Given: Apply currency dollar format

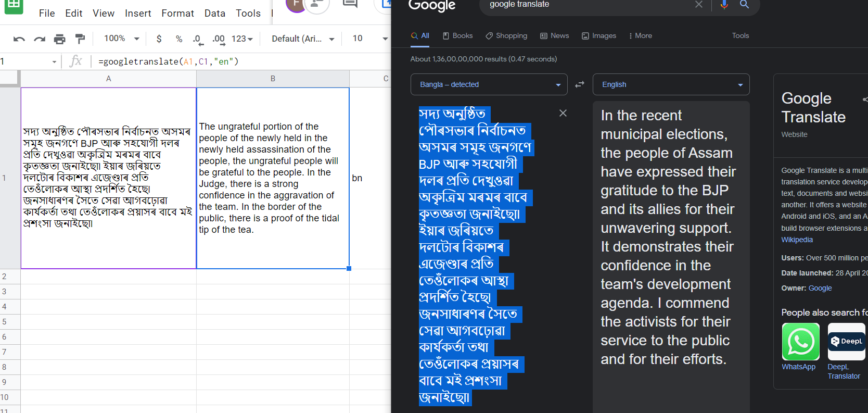Looking at the screenshot, I should (x=159, y=39).
